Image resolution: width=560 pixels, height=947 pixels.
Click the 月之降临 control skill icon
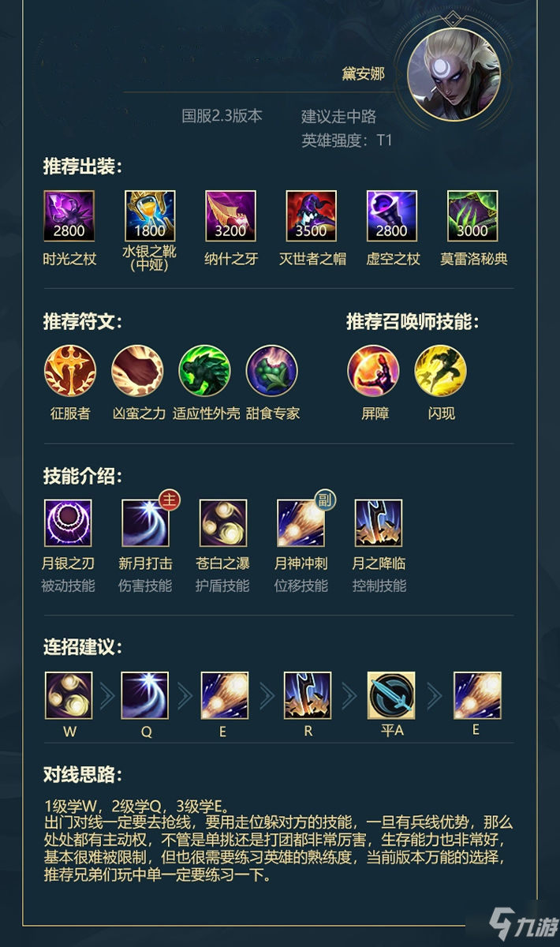pyautogui.click(x=379, y=523)
